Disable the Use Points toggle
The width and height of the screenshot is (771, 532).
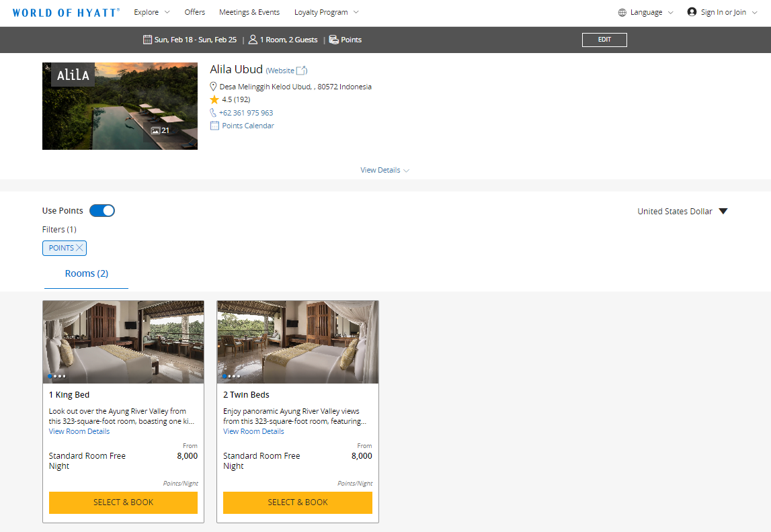[102, 210]
